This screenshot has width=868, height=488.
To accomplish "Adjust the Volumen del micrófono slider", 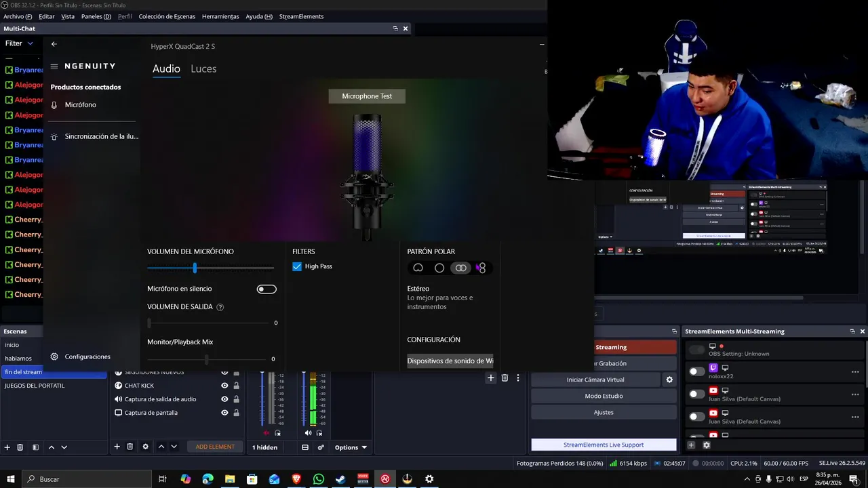I will (211, 268).
